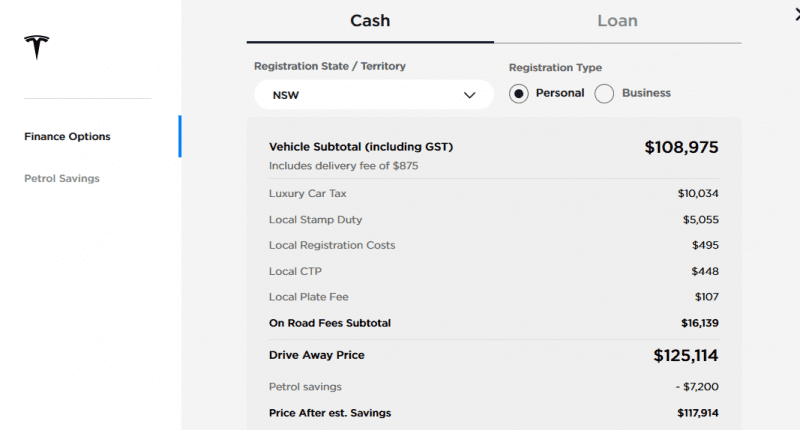
Task: Click Includes delivery fee of $875 text
Action: pos(343,166)
